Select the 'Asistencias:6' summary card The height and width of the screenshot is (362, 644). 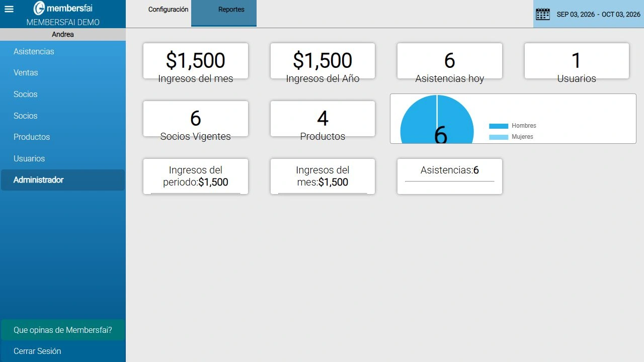(450, 176)
